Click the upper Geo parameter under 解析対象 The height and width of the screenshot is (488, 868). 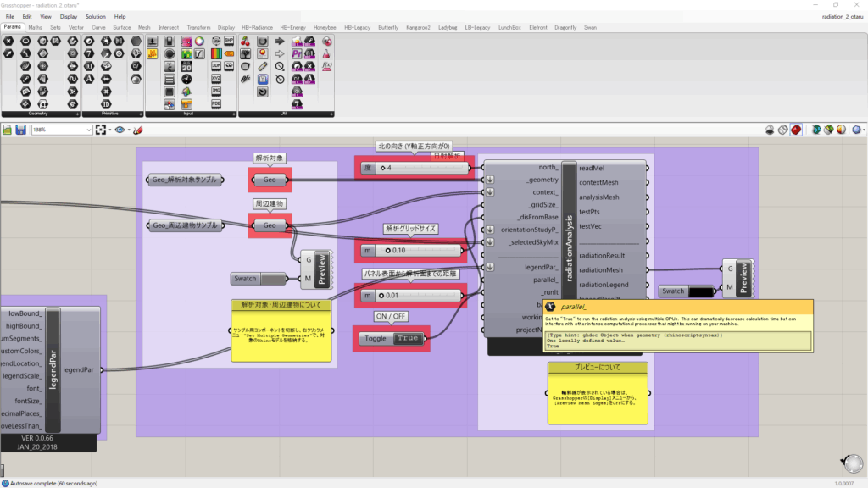click(270, 180)
